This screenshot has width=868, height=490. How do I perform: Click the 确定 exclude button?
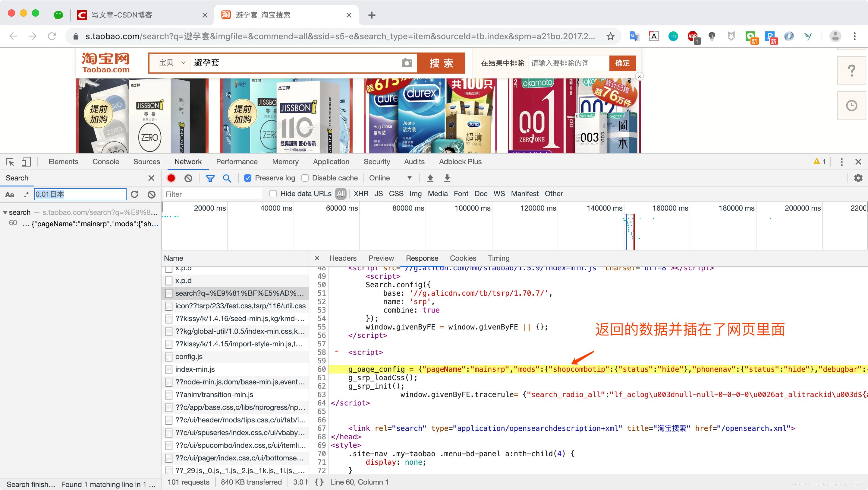[x=622, y=63]
